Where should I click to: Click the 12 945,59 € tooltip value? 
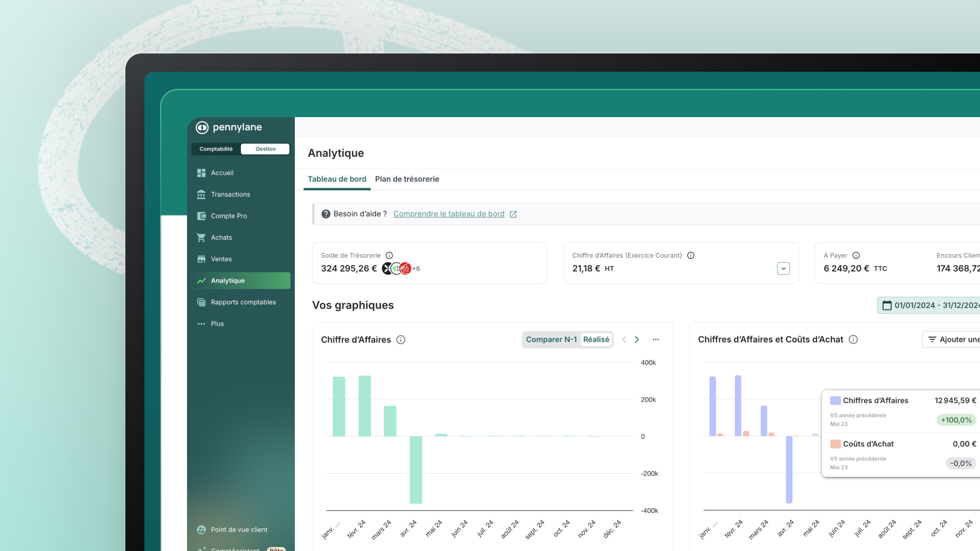tap(955, 401)
